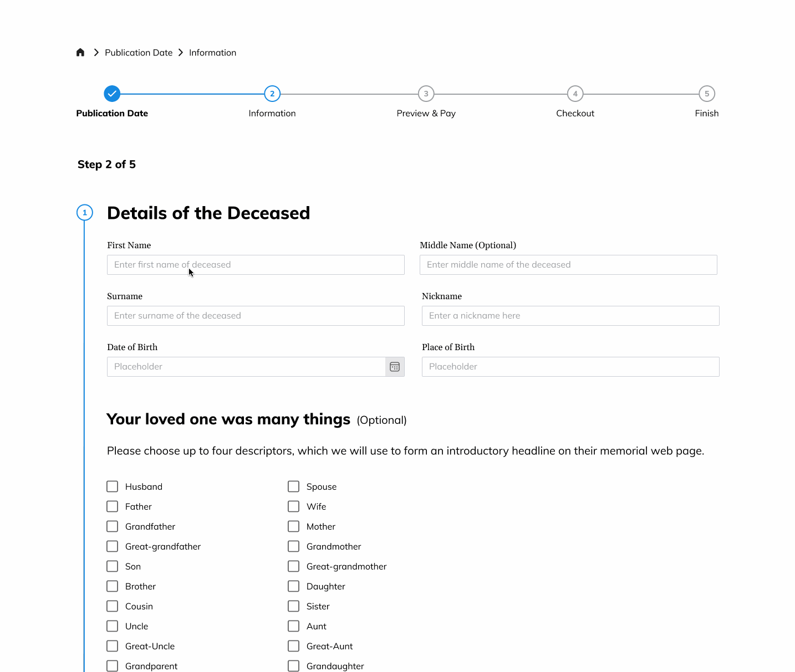Click Publication Date breadcrumb link
The width and height of the screenshot is (795, 672).
(x=139, y=53)
